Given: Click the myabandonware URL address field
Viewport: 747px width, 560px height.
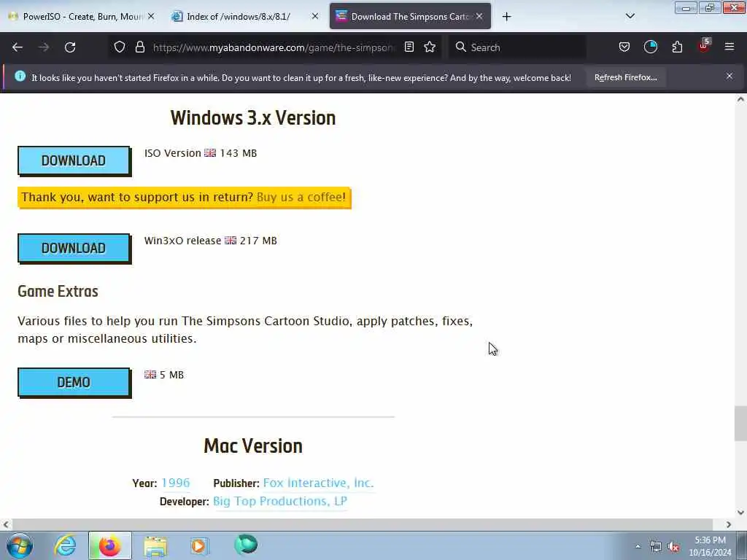Looking at the screenshot, I should coord(274,47).
